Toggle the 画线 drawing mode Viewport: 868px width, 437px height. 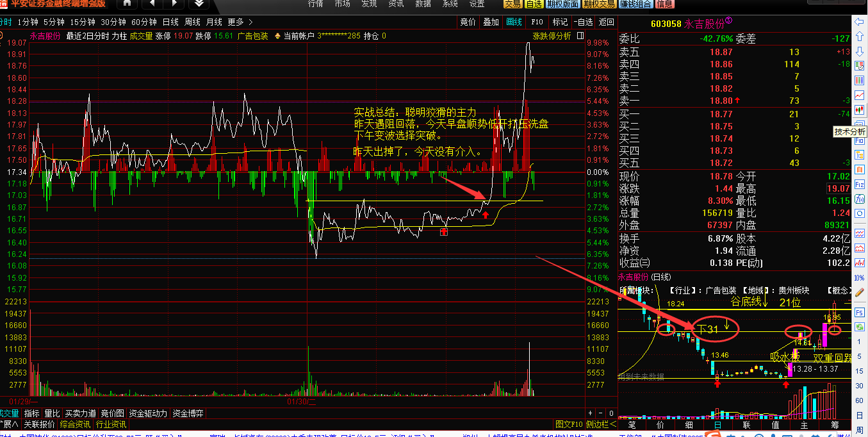[x=514, y=22]
